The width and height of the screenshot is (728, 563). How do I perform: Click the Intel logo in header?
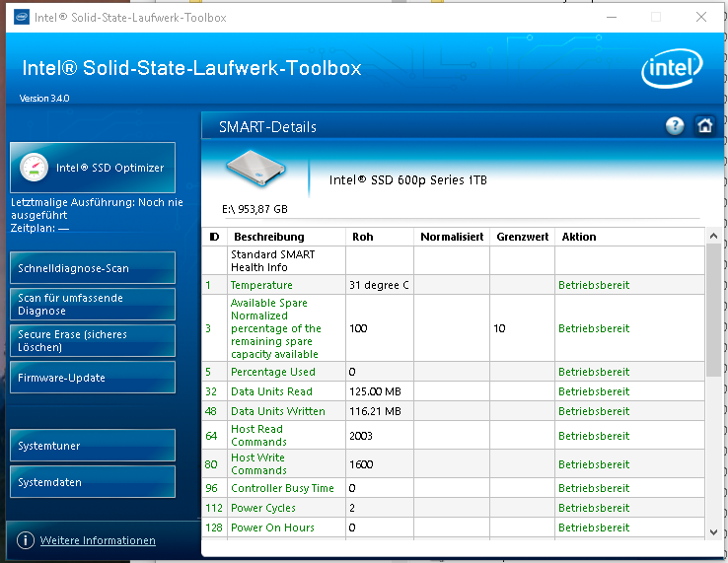672,68
